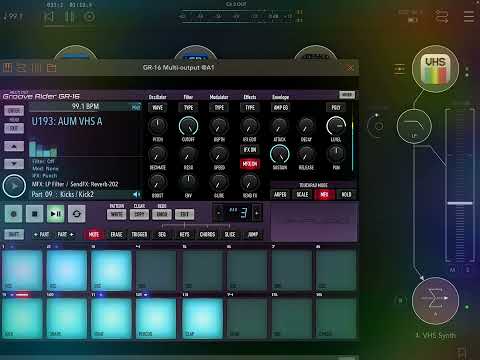Click the Pattern WRITE button
The image size is (480, 360).
[117, 214]
